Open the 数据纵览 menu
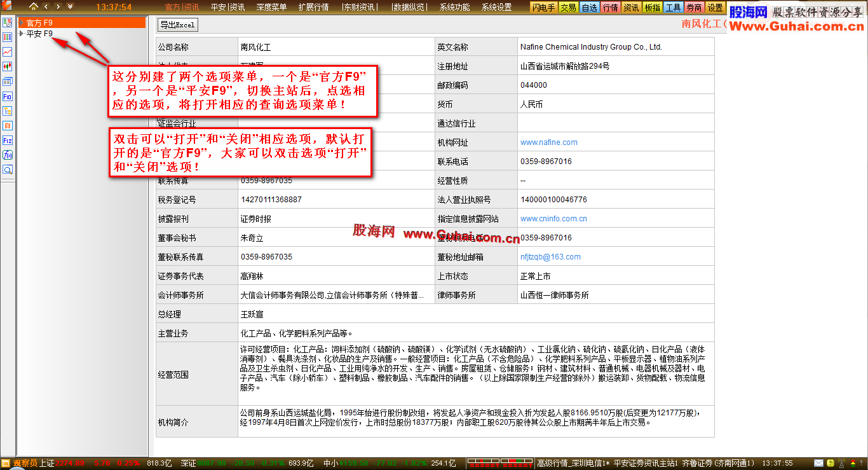 point(410,8)
